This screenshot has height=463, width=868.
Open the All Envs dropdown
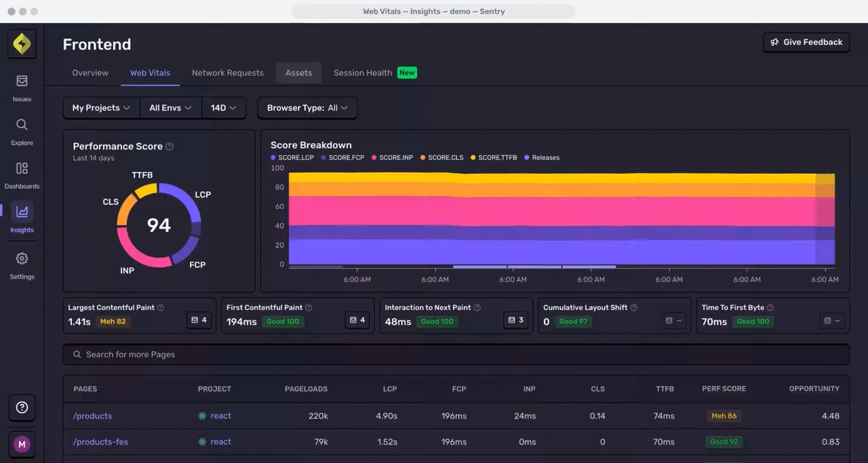coord(171,108)
